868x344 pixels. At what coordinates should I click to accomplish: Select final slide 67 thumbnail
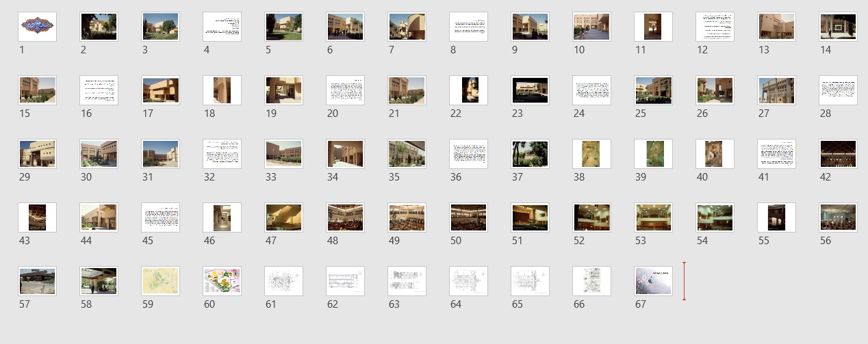coord(653,281)
